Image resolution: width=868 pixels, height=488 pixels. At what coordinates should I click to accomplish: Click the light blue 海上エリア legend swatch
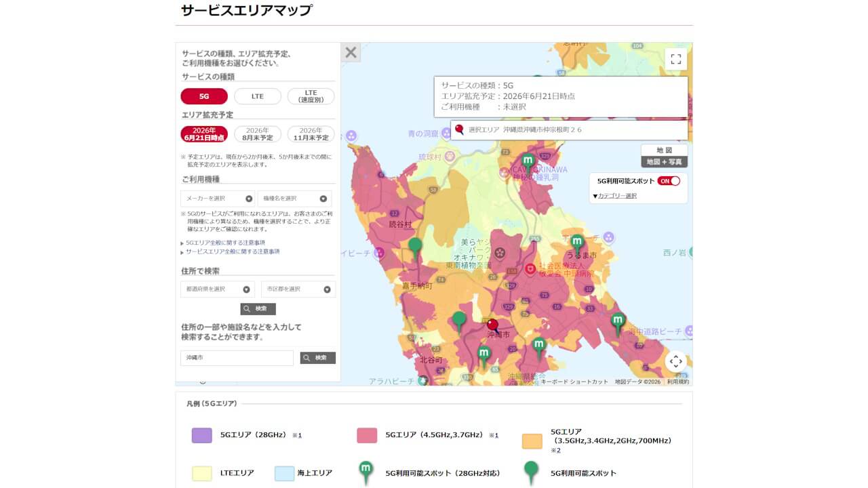pyautogui.click(x=284, y=473)
